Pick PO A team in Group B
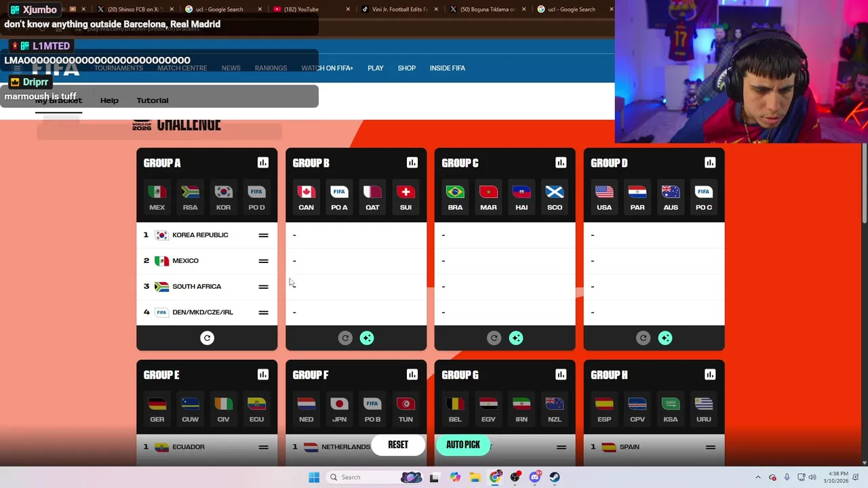Screen dimensions: 868x488 click(x=339, y=197)
